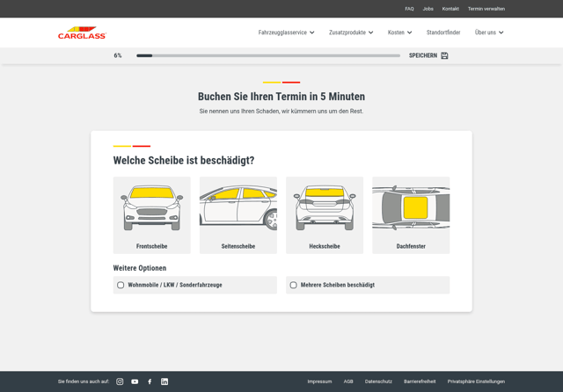Click the 'Sie finden uns auch auf:' text
This screenshot has width=563, height=392.
click(84, 381)
